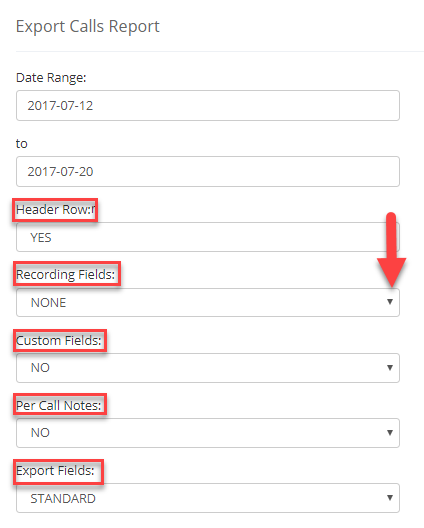This screenshot has height=528, width=424.
Task: Open the Export Fields dropdown showing STANDARD
Action: point(208,498)
